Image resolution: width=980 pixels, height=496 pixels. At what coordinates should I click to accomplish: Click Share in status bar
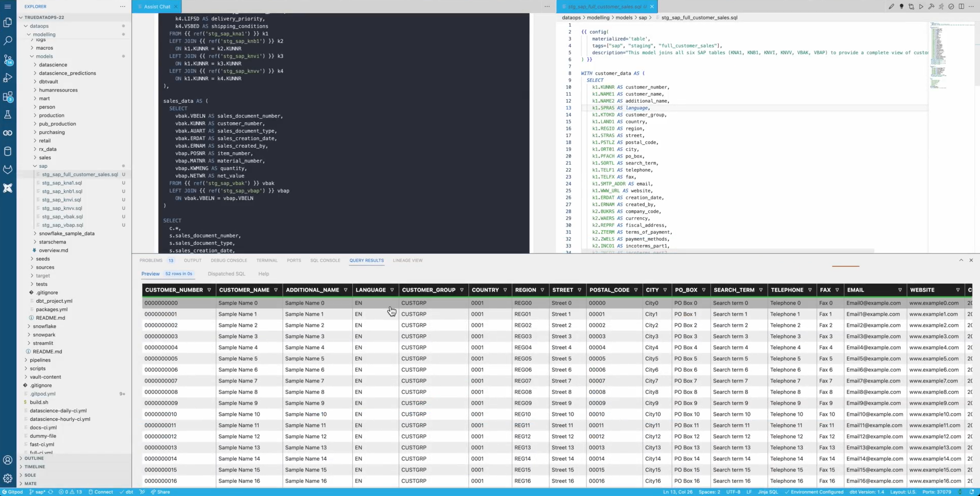point(160,492)
